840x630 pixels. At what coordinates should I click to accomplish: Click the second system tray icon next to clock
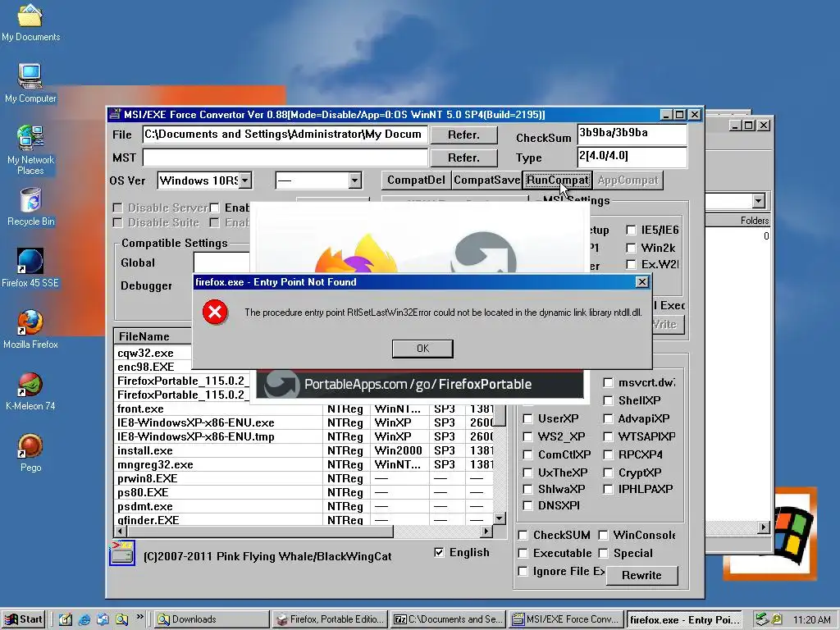click(776, 619)
